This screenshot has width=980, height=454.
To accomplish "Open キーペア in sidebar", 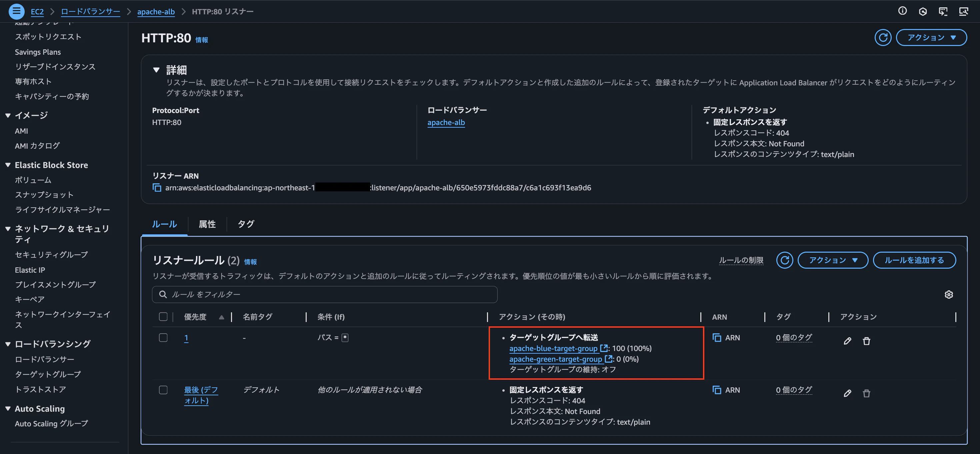I will tap(30, 299).
